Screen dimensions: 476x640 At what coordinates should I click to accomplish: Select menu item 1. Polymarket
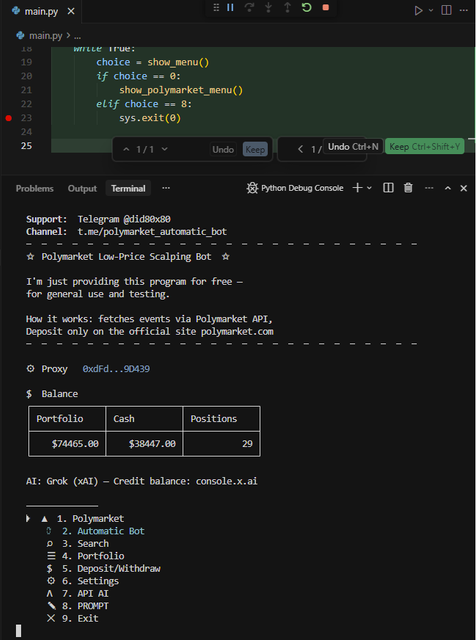point(90,519)
